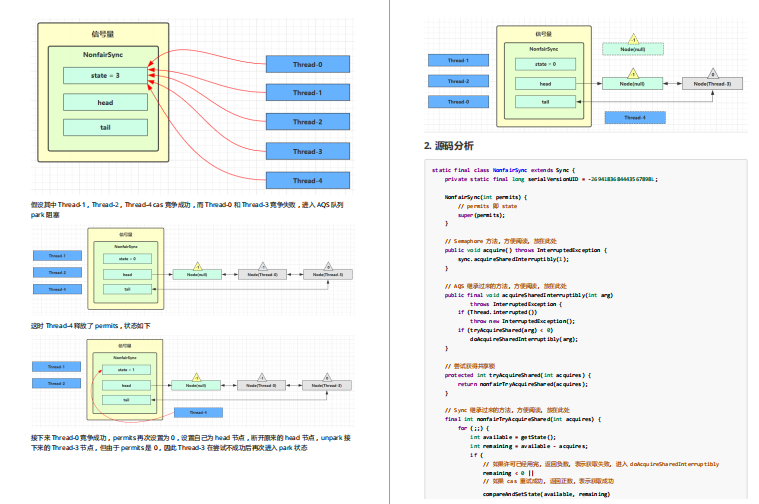Click line 'compareAndSetState(available, remaining)'

tap(546, 494)
